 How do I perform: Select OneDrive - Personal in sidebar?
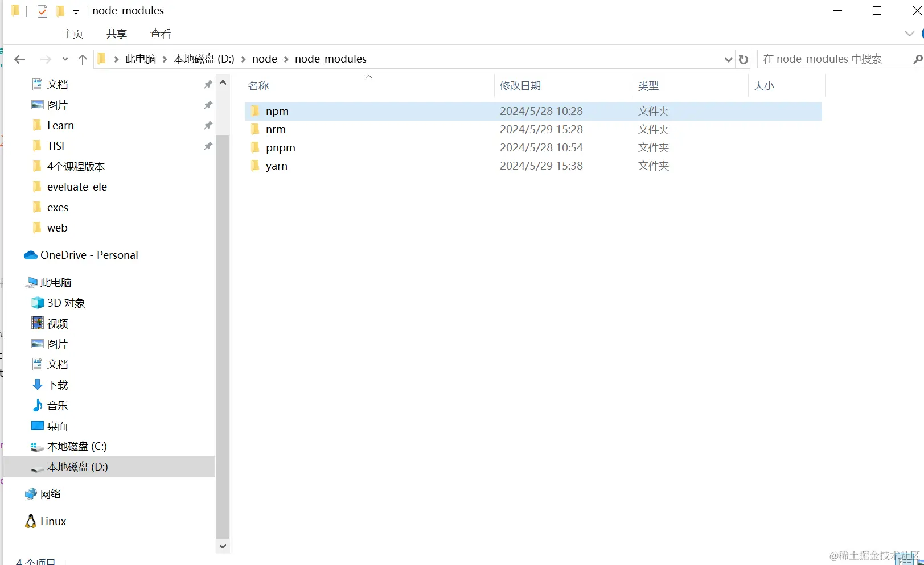coord(89,255)
